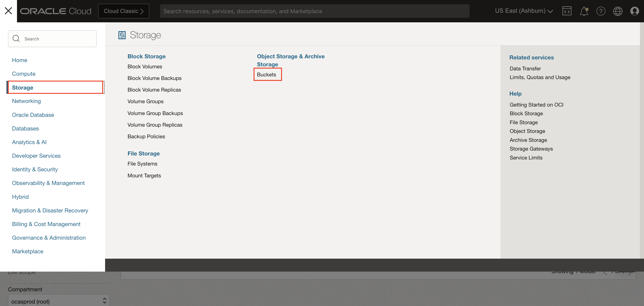Select Migration & Disaster Recovery menu item
The width and height of the screenshot is (644, 306).
click(x=50, y=210)
